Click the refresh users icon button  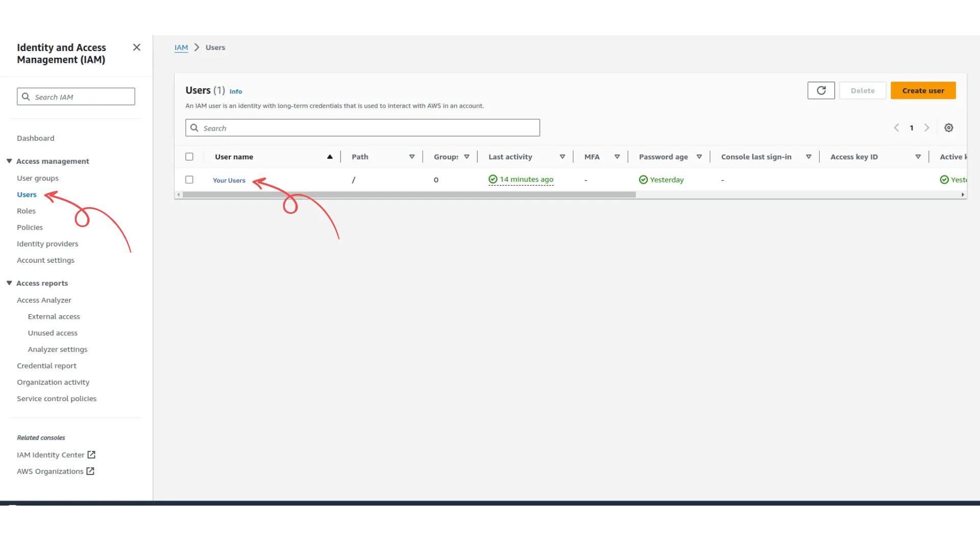tap(821, 90)
